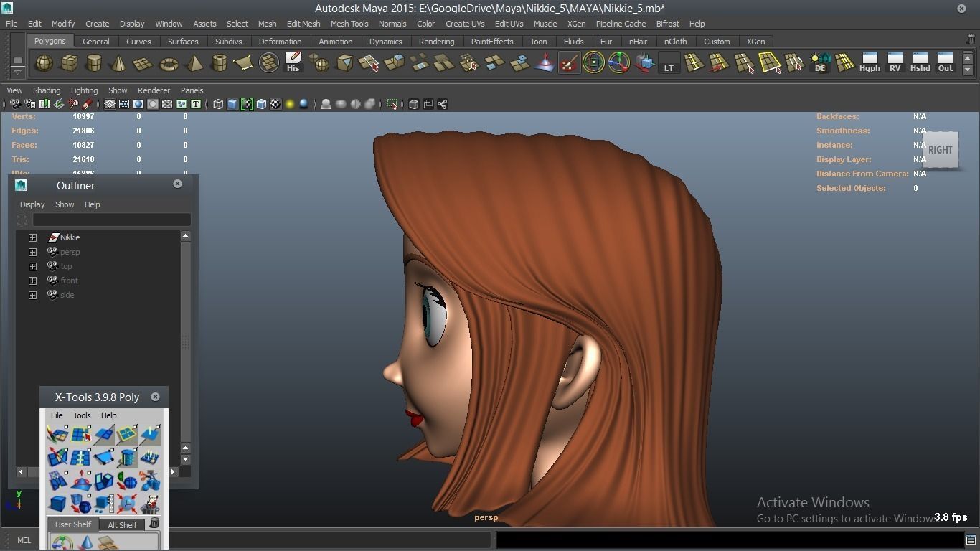Open the script editor icon at bottom right
The image size is (980, 551).
pyautogui.click(x=971, y=540)
